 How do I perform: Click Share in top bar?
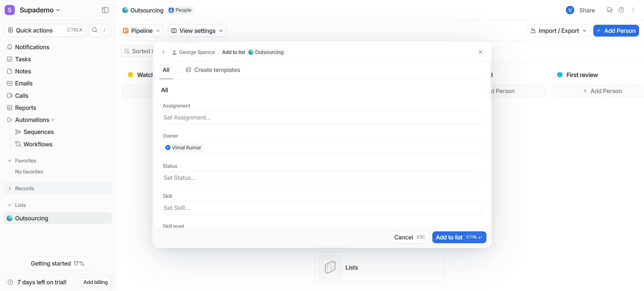click(587, 10)
